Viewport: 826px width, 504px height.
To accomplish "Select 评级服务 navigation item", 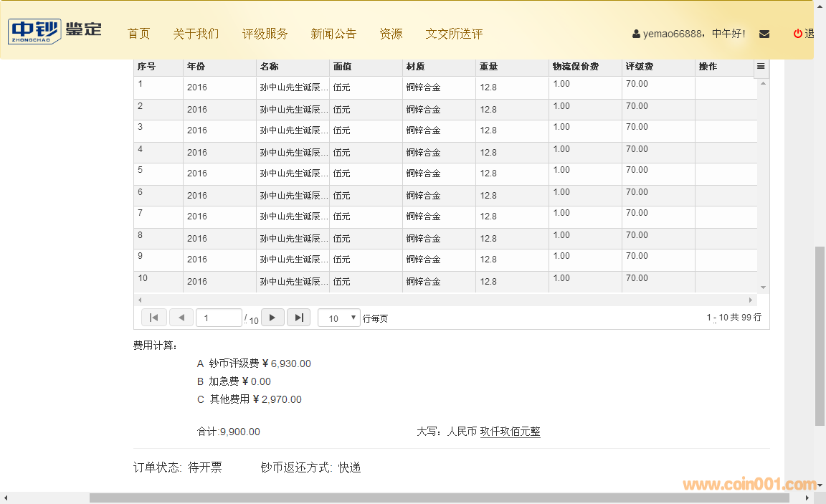I will [265, 34].
